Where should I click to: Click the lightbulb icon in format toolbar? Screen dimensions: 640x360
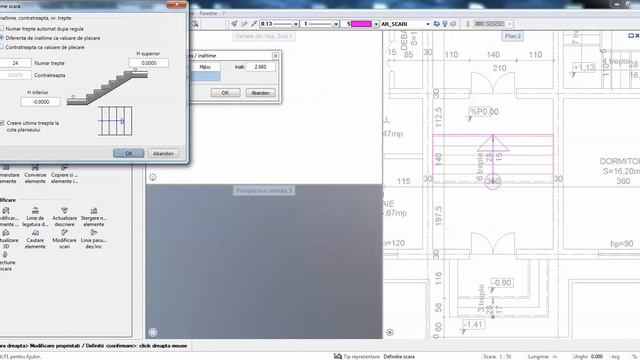click(445, 24)
